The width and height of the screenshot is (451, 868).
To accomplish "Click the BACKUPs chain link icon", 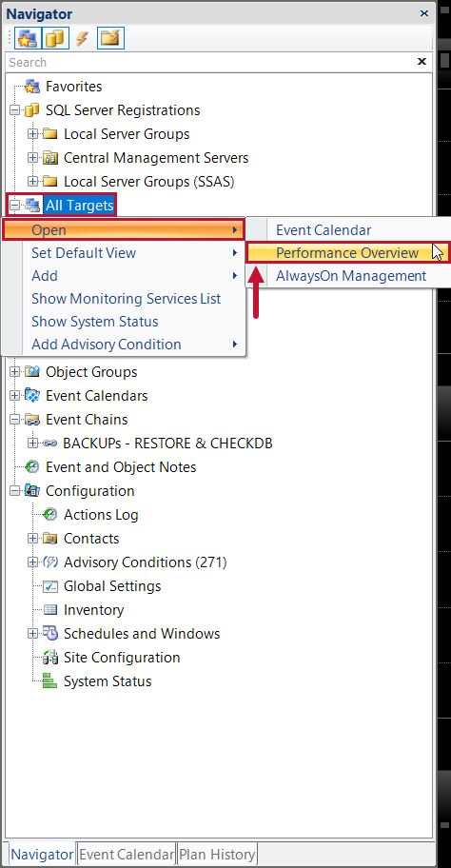I will (50, 444).
